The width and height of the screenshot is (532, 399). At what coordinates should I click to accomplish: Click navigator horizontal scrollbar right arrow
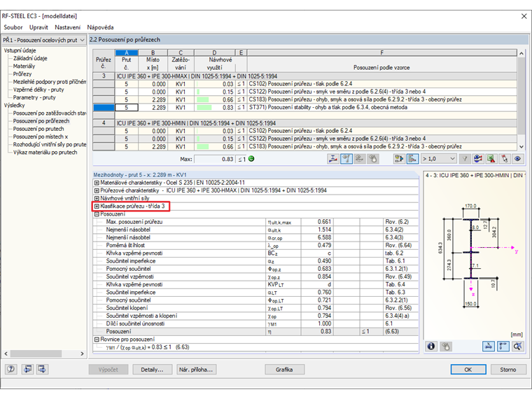(82, 353)
